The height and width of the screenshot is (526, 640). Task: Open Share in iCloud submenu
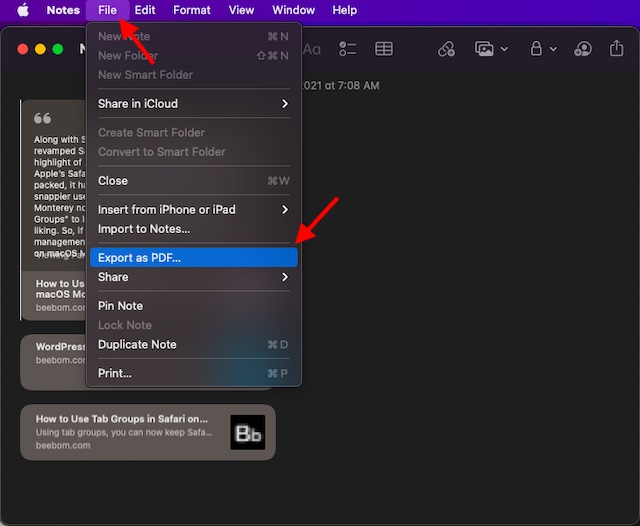point(193,104)
